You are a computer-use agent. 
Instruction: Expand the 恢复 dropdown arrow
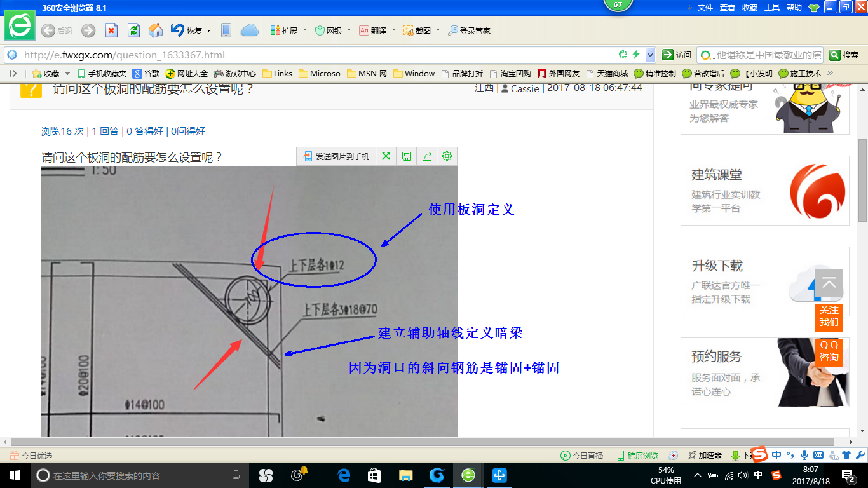point(208,30)
